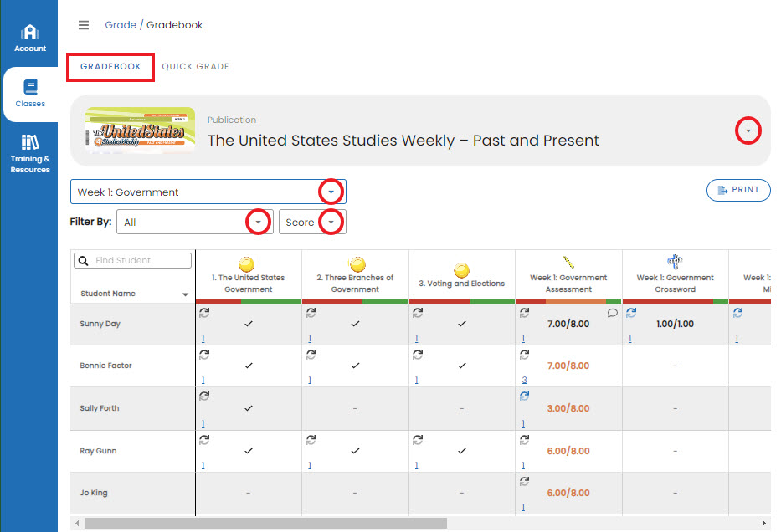Reset Sunny Day's United States Government article
781x532 pixels.
204,313
